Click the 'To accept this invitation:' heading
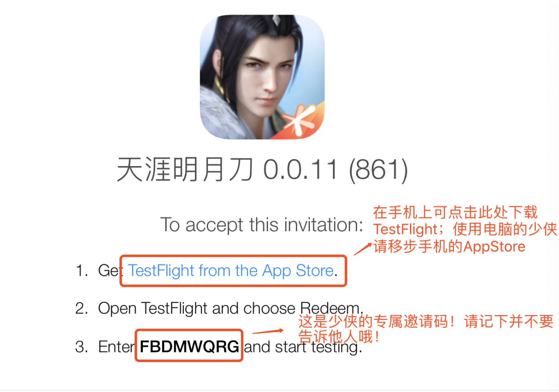 pyautogui.click(x=261, y=225)
